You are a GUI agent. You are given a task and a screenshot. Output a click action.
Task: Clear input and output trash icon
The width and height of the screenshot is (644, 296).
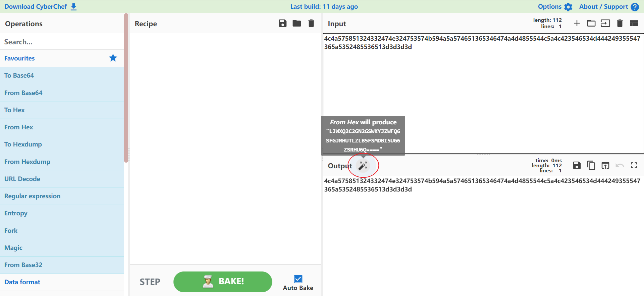pyautogui.click(x=620, y=23)
